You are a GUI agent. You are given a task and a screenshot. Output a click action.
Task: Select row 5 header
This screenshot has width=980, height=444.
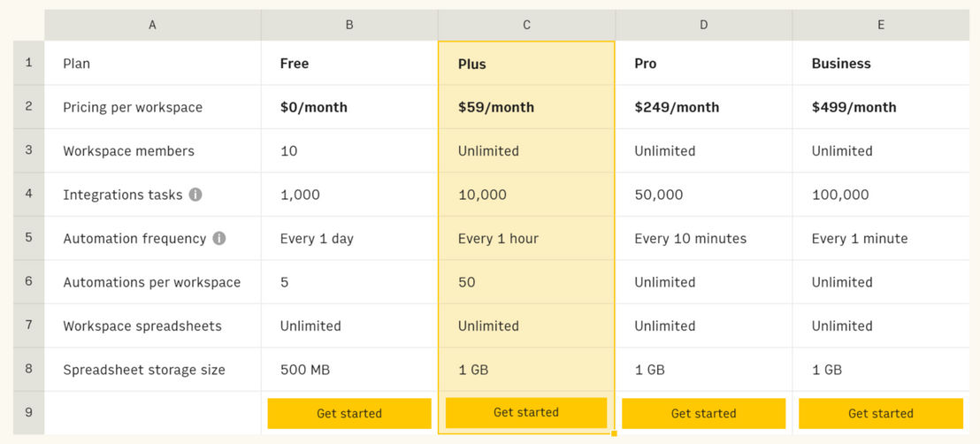(29, 238)
